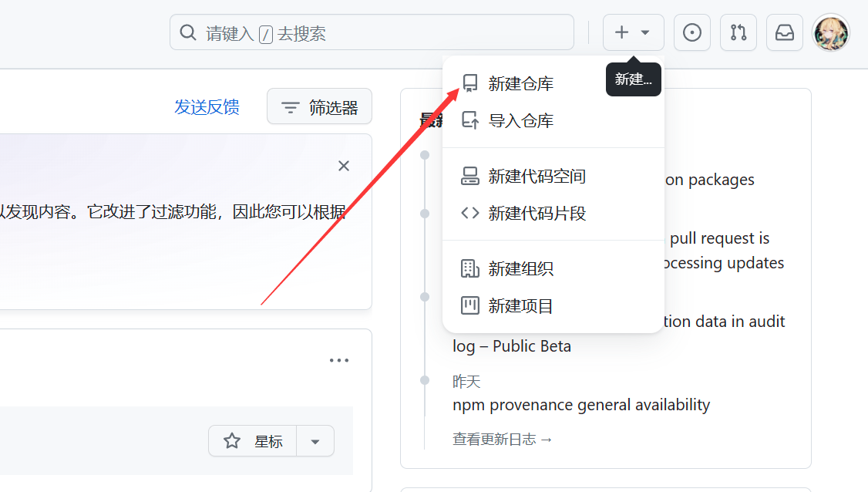Viewport: 868px width, 492px height.
Task: Select 新建仓库 from the menu
Action: pyautogui.click(x=520, y=84)
